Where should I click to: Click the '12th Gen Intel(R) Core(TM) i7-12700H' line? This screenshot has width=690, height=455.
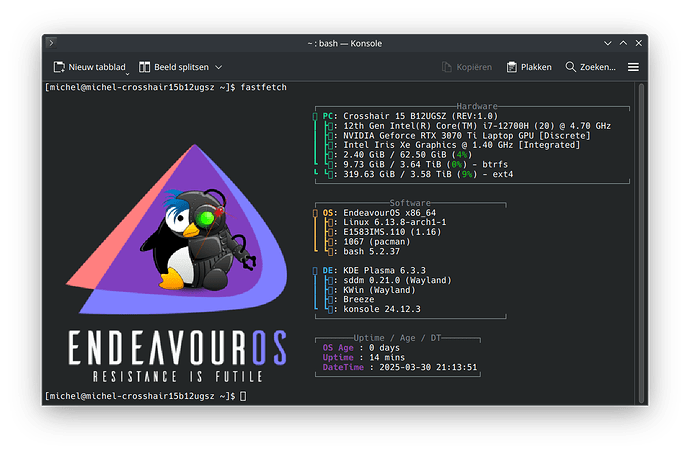click(x=477, y=126)
